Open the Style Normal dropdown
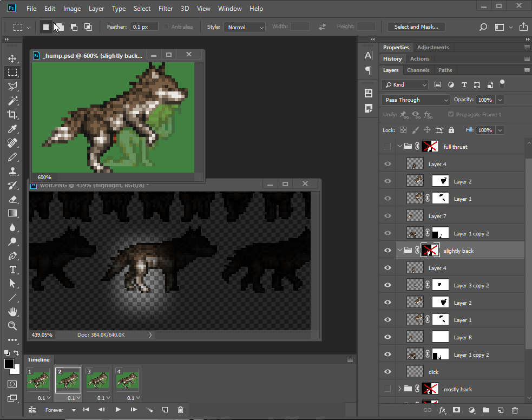532x420 pixels. [245, 27]
